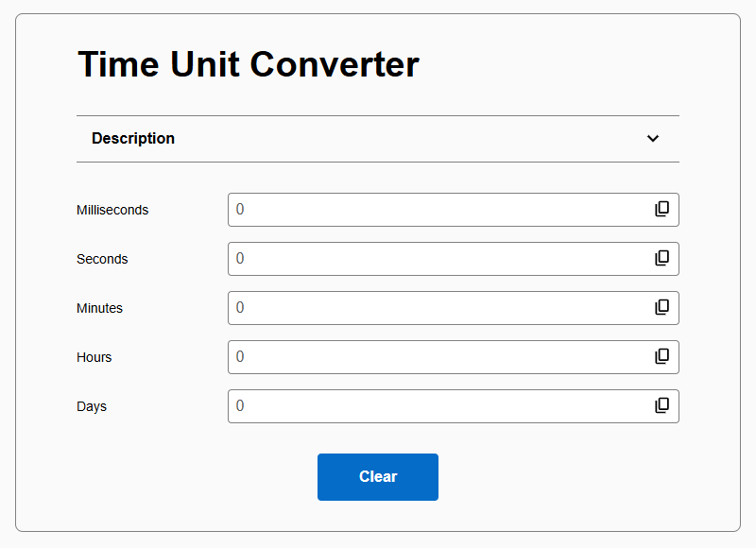The width and height of the screenshot is (756, 548).
Task: Copy the Seconds value using its icon
Action: 661,259
